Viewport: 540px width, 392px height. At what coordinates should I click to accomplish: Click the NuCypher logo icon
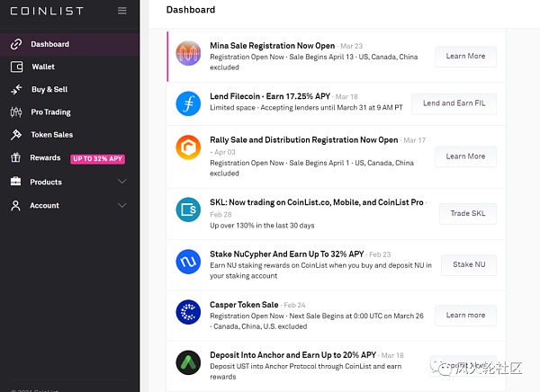(188, 263)
